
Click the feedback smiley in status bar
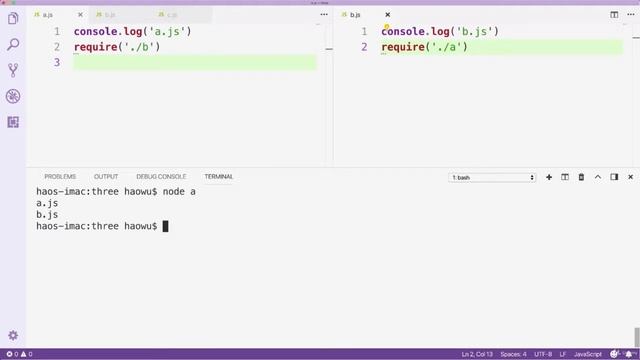tap(614, 354)
